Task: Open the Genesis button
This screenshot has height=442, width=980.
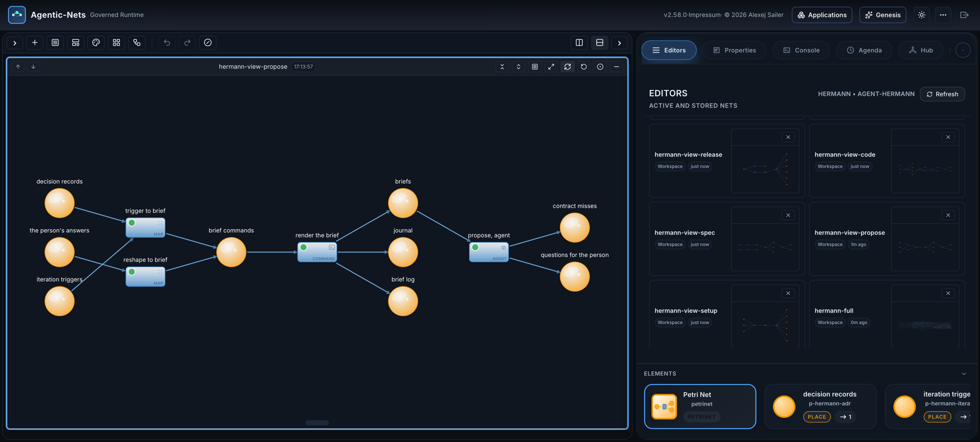Action: (883, 15)
